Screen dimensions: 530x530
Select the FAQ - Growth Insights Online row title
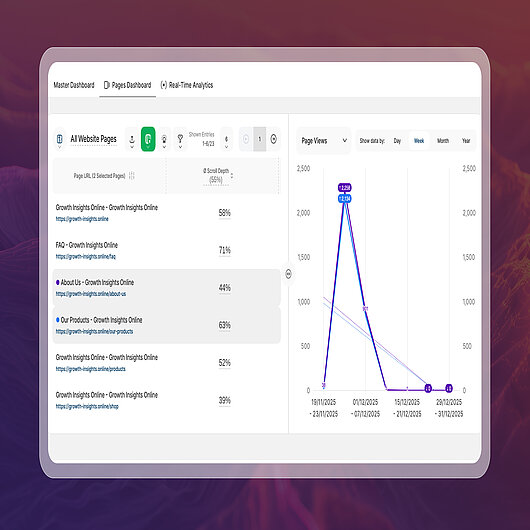(x=87, y=245)
